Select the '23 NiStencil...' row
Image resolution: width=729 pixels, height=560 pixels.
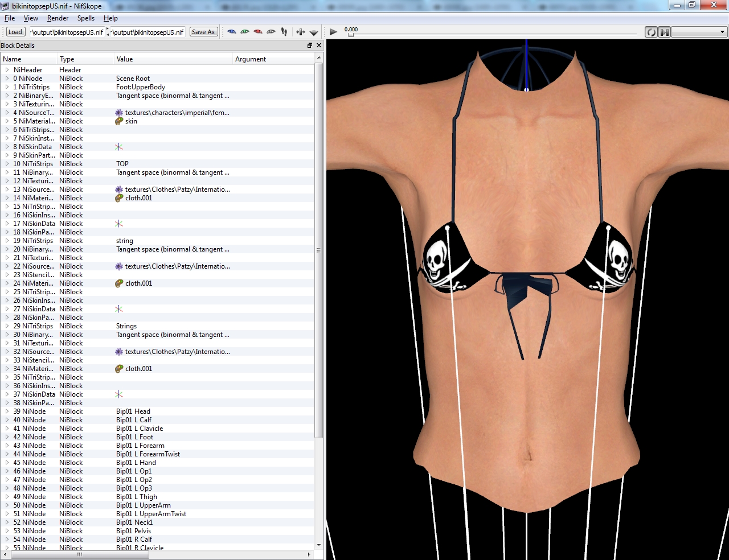click(x=157, y=275)
